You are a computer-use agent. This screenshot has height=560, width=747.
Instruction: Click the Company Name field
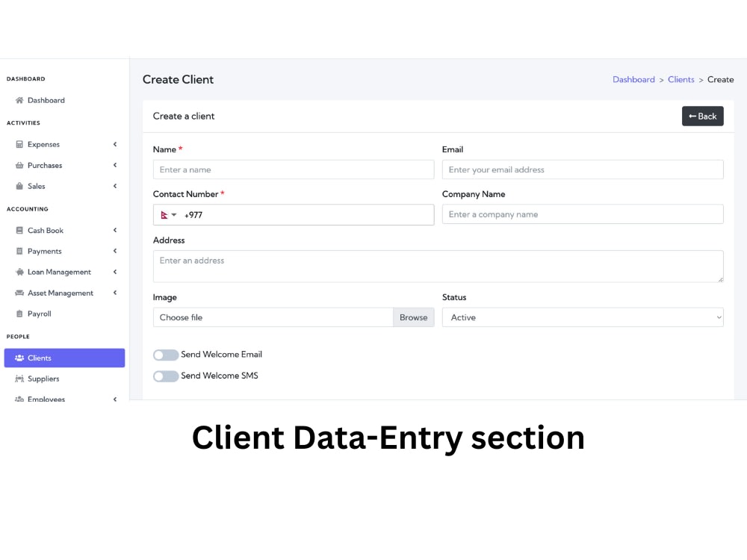pos(583,214)
